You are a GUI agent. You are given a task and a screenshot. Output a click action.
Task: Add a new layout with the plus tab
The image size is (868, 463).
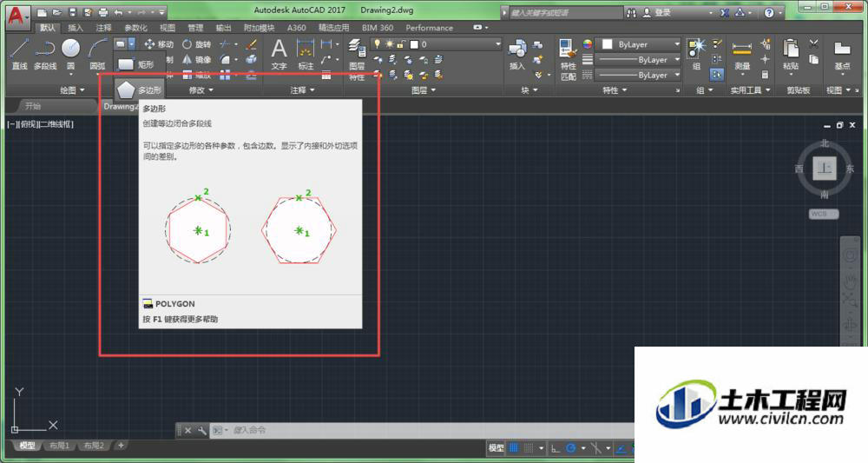121,445
